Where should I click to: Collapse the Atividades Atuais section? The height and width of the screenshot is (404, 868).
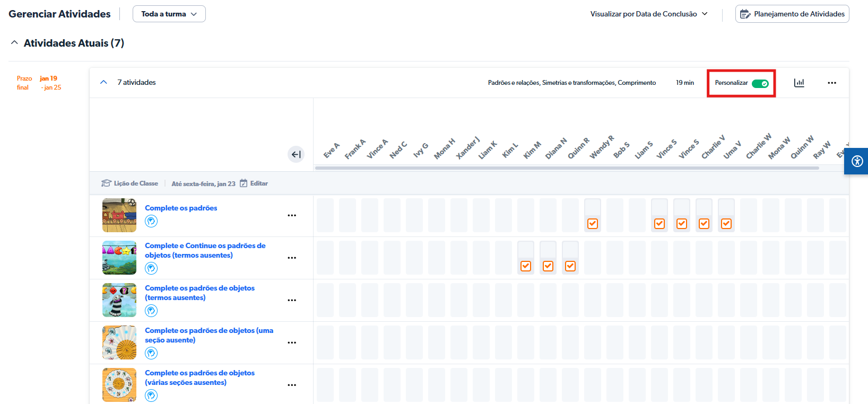(14, 43)
